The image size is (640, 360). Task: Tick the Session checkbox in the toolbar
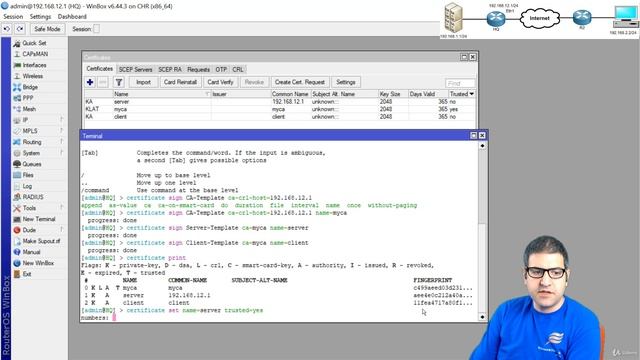coord(96,29)
